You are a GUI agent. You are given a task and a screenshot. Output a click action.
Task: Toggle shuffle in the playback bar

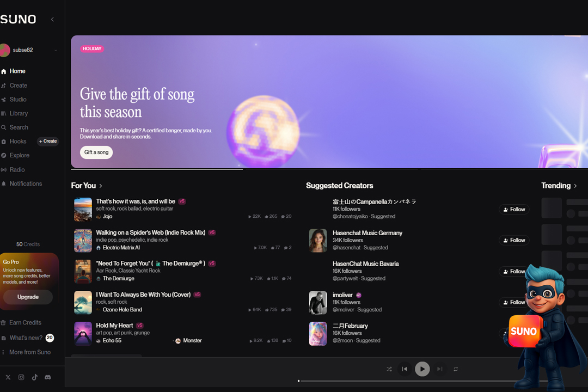389,369
